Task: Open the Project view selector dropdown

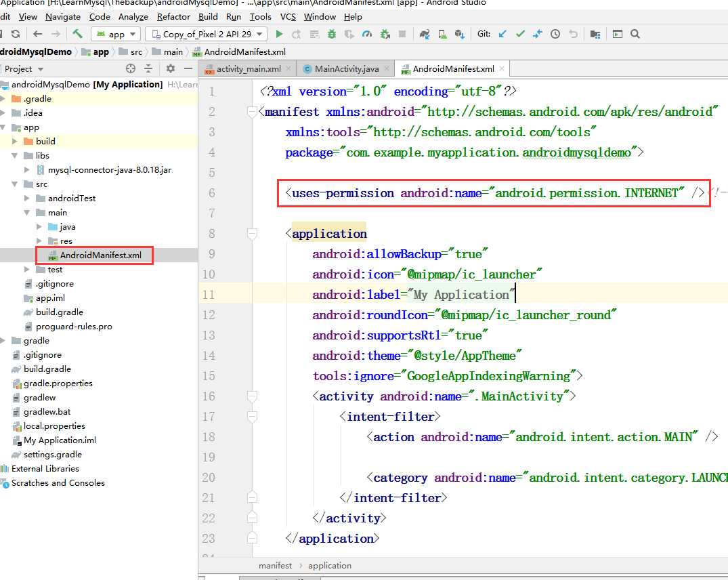Action: click(x=24, y=68)
